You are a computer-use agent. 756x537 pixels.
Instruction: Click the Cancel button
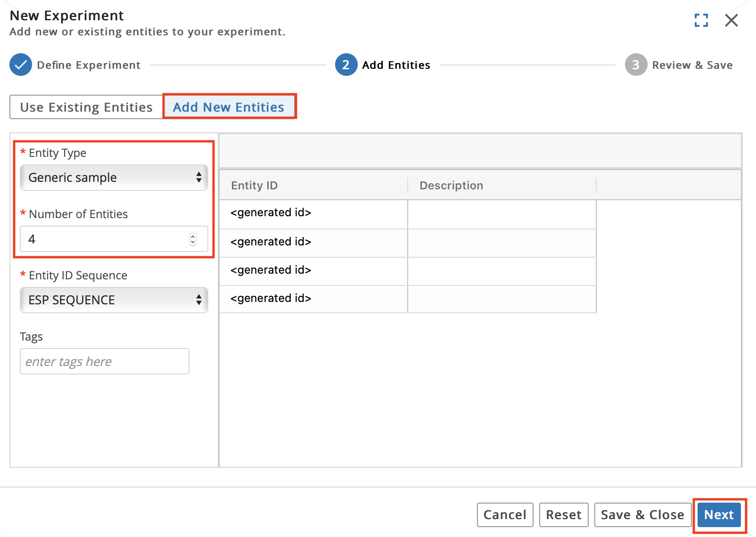pyautogui.click(x=505, y=515)
